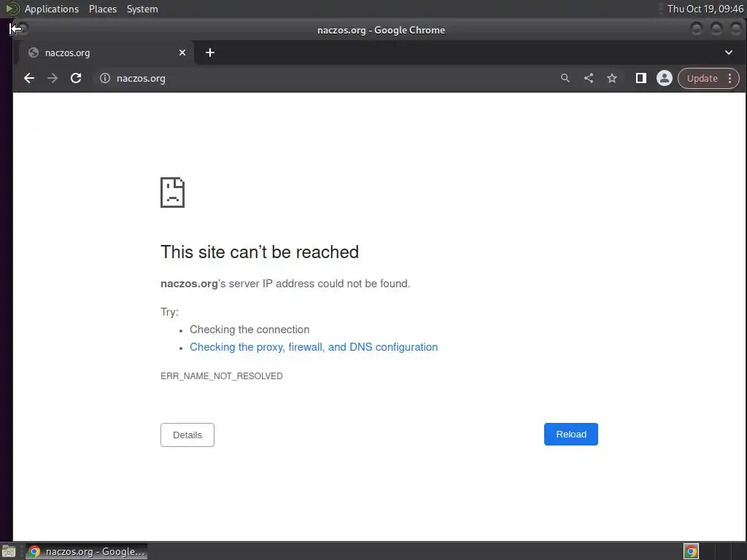Open a new tab with the plus button
The height and width of the screenshot is (560, 747).
pos(210,52)
